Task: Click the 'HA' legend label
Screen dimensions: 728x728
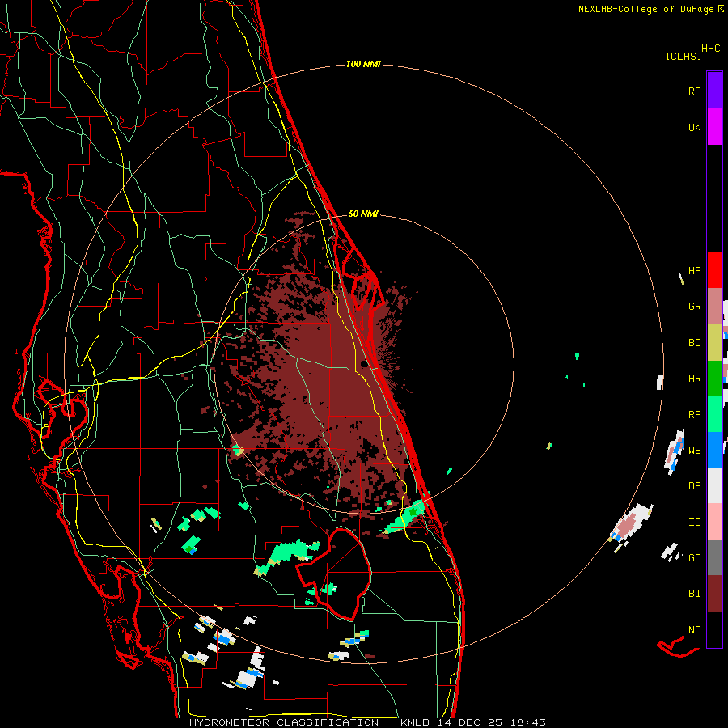Action: (x=694, y=271)
